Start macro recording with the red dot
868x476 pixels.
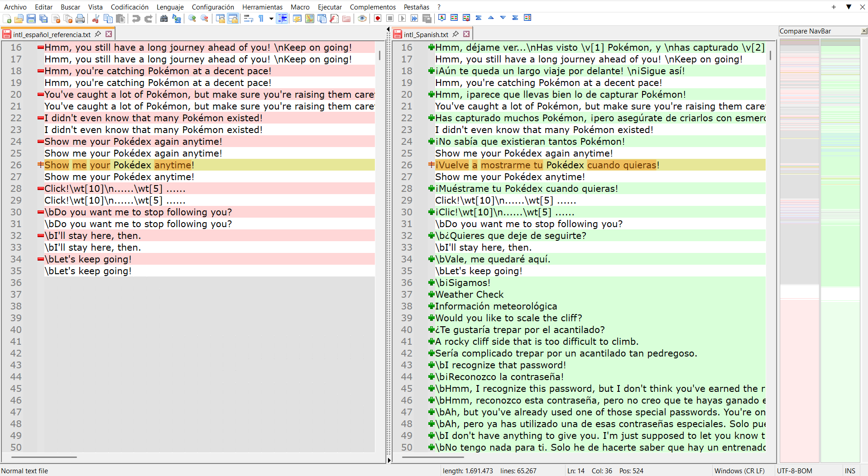pyautogui.click(x=378, y=19)
